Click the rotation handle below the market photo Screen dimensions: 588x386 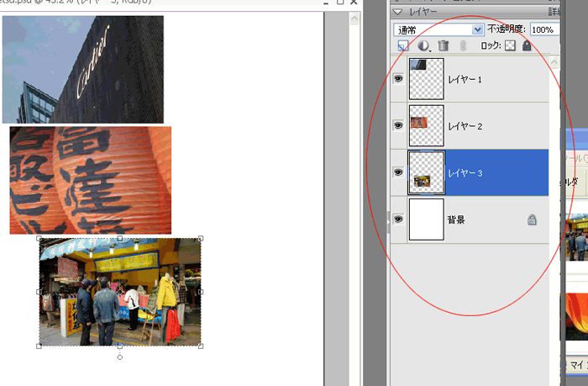click(x=119, y=357)
